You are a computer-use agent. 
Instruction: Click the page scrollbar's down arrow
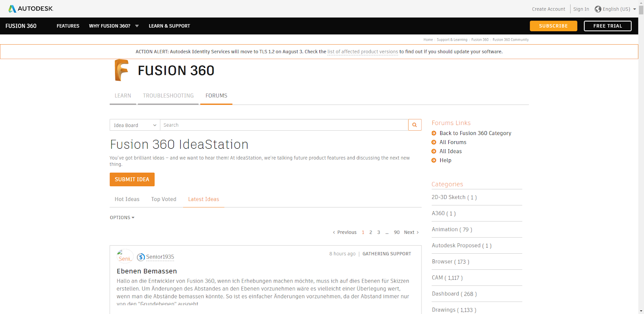pos(641,311)
